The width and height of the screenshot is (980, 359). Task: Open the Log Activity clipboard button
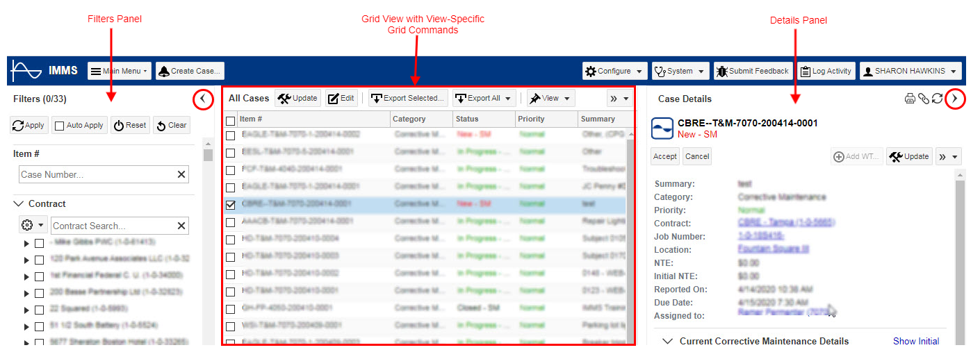tap(826, 71)
